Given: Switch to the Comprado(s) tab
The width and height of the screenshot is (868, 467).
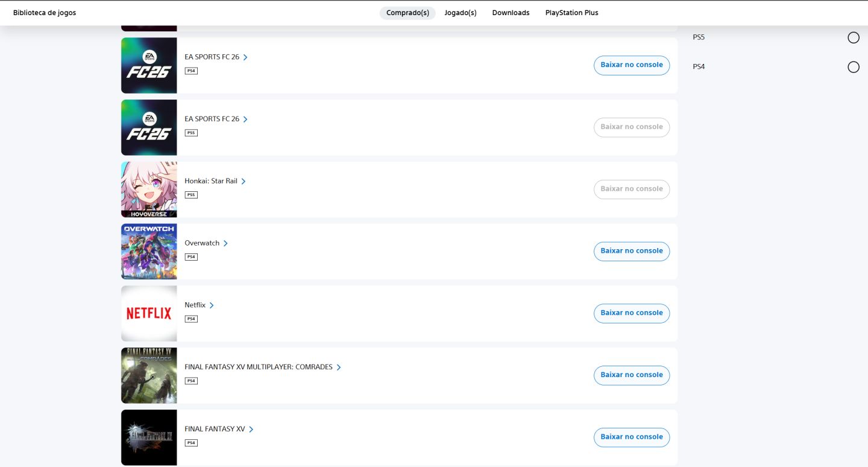Looking at the screenshot, I should click(407, 13).
